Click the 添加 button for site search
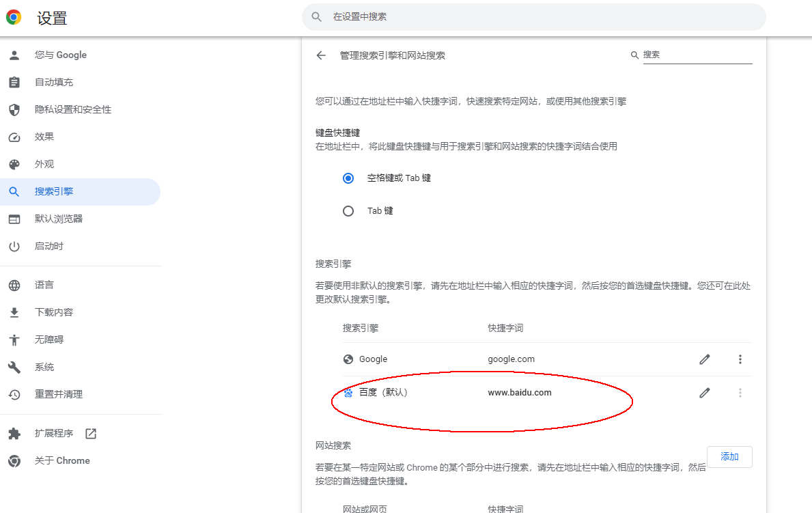This screenshot has width=812, height=513. (729, 456)
